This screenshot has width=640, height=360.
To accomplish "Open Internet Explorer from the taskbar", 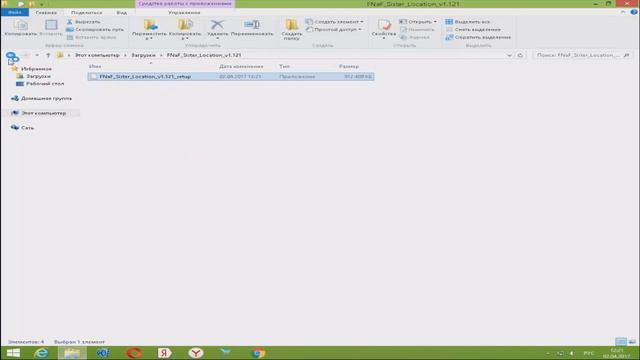I will pos(41,353).
